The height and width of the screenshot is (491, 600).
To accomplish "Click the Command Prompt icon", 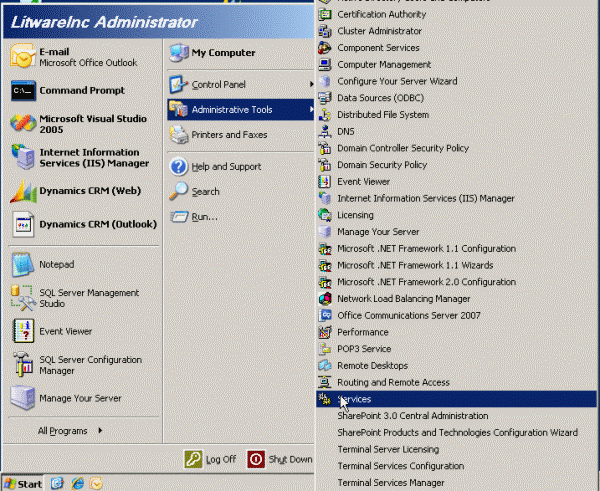I will (x=23, y=91).
